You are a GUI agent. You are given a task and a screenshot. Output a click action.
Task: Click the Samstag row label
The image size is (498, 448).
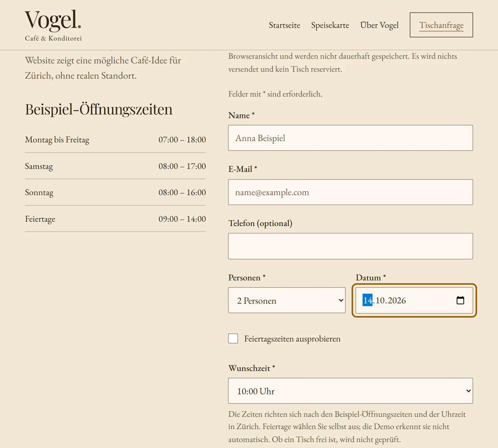[39, 166]
